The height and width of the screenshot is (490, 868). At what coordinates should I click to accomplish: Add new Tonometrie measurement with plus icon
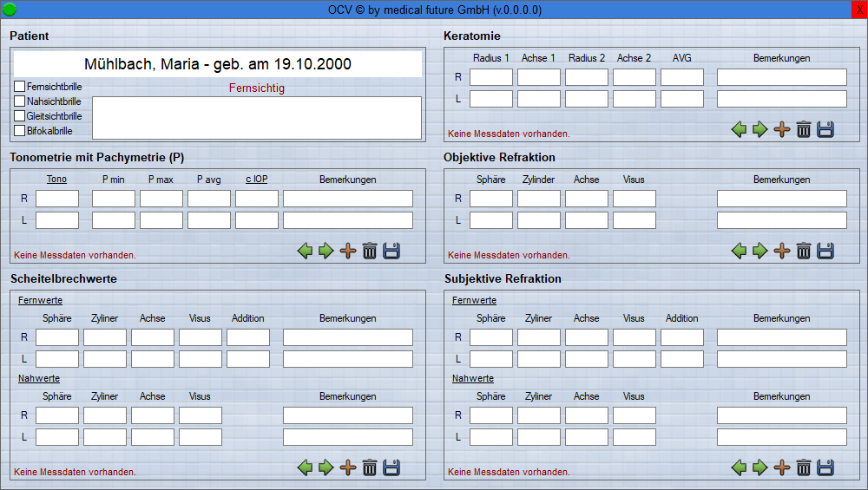point(348,252)
